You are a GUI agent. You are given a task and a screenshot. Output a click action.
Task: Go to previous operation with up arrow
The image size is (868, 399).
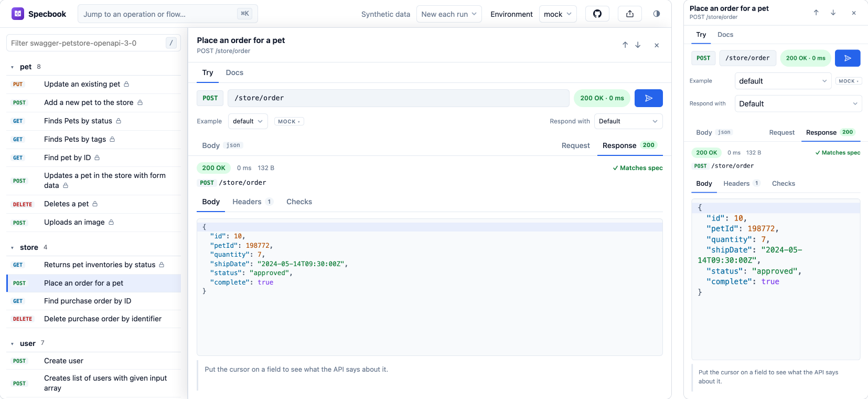pos(625,45)
